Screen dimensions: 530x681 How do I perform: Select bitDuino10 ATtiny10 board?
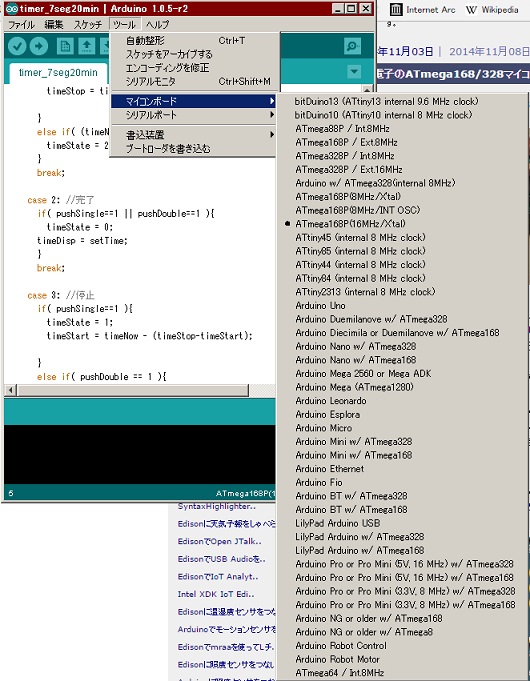[402, 115]
